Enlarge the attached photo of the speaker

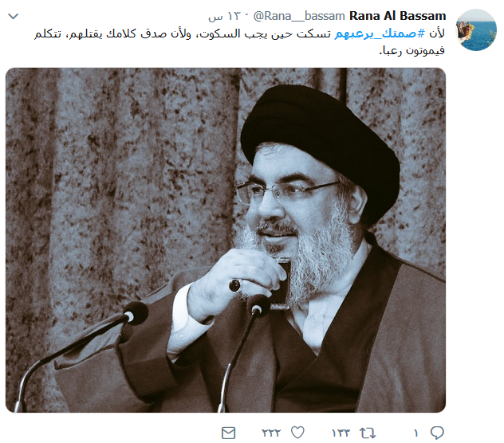coord(226,240)
